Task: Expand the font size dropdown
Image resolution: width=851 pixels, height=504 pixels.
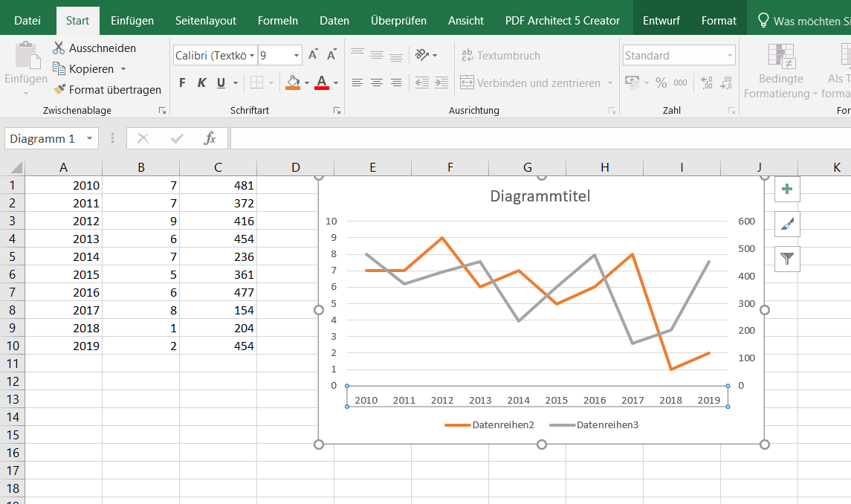Action: [297, 56]
